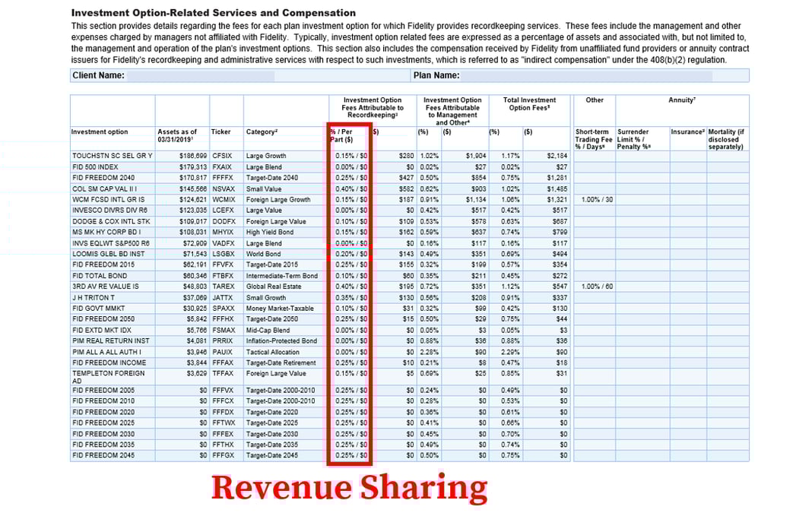The image size is (812, 513).
Task: Select the Annuity column group header
Action: pos(682,100)
